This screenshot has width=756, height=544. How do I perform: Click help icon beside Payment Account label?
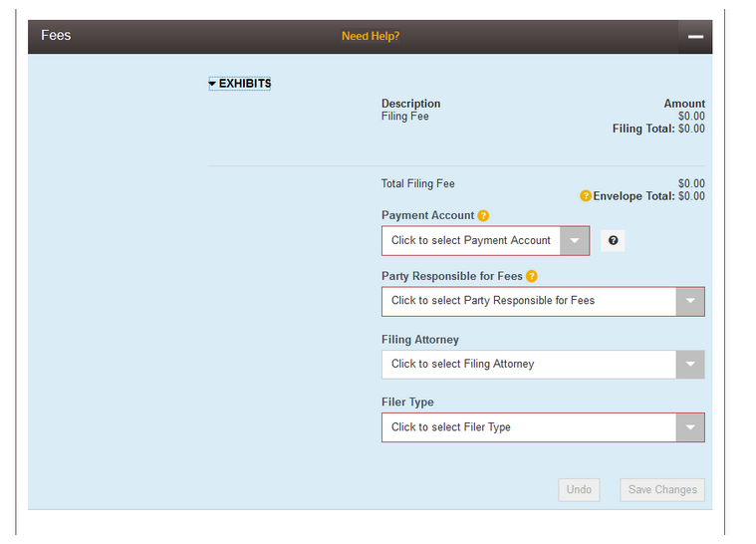coord(483,215)
